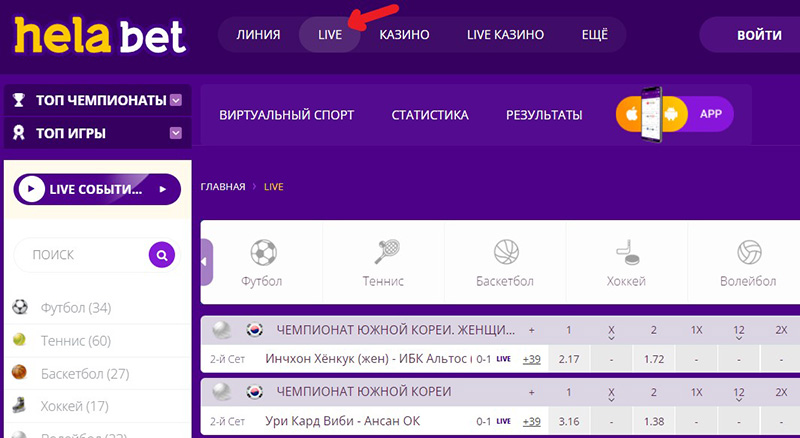The height and width of the screenshot is (438, 800).
Task: Open the КАЗИНО section
Action: (x=404, y=35)
